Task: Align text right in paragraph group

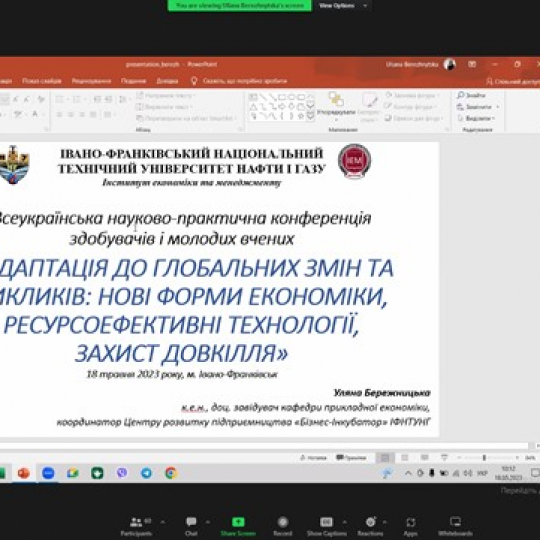Action: [82, 114]
